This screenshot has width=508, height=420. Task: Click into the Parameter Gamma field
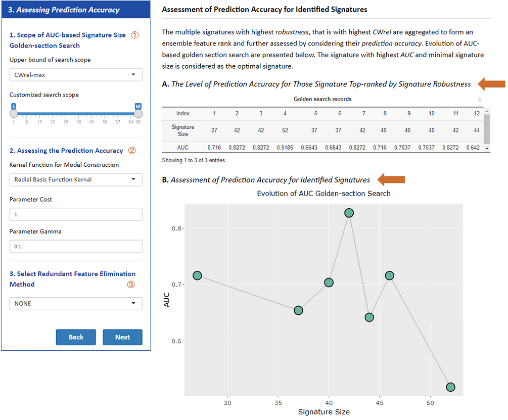pyautogui.click(x=76, y=247)
